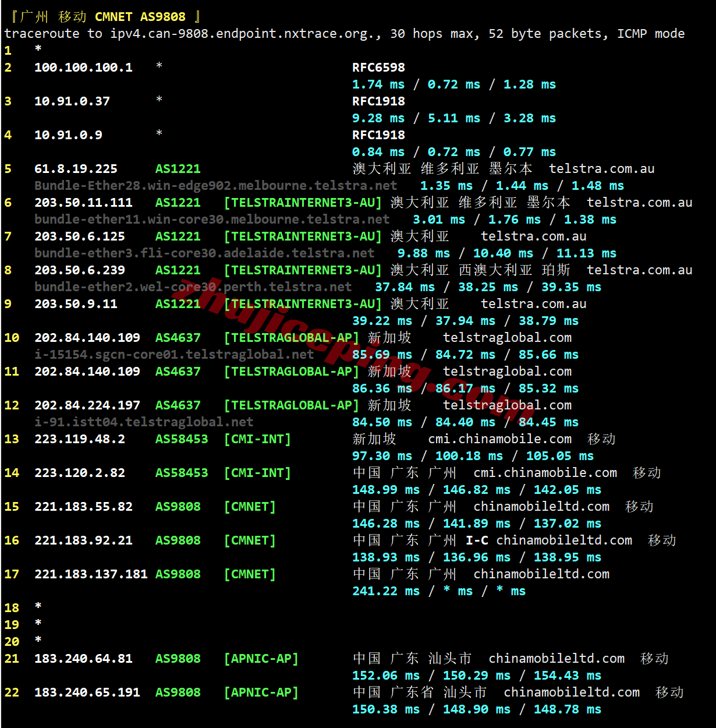Select IP address 221.183.92.21

point(83,540)
